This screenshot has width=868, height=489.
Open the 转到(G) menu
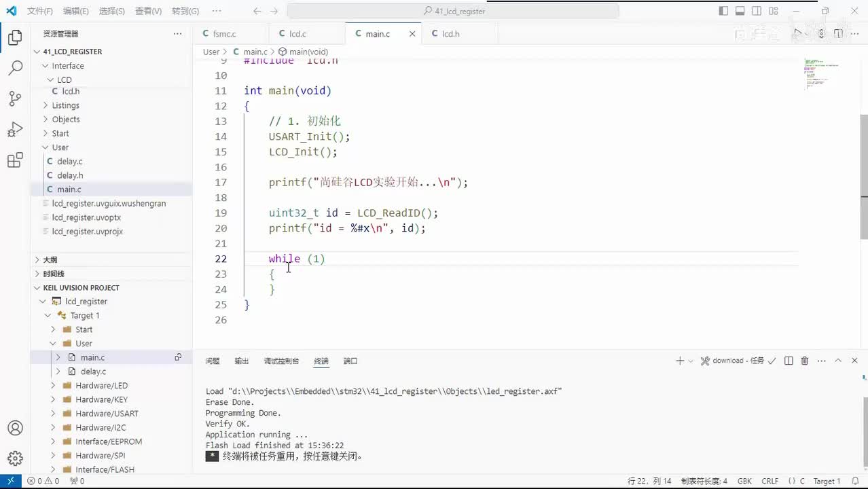[185, 11]
